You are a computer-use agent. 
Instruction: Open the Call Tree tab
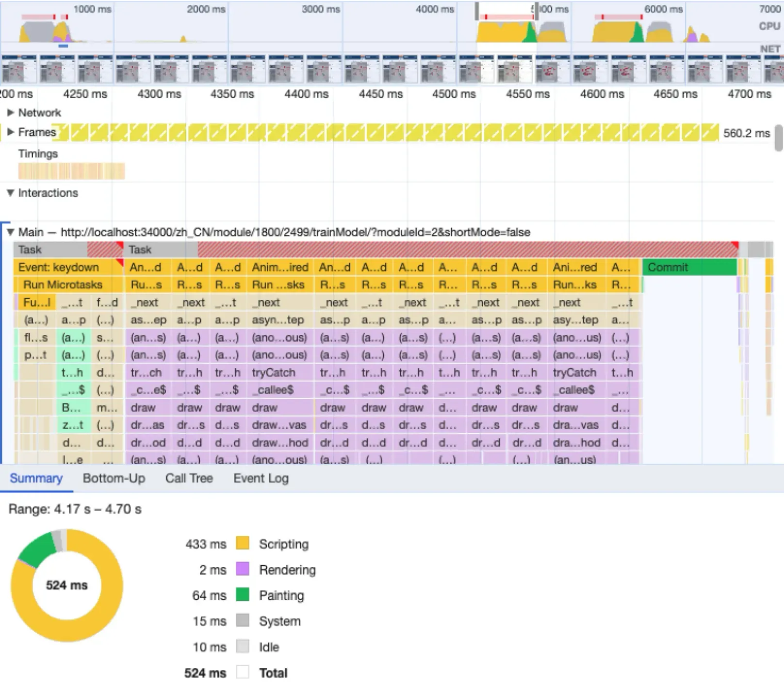pos(189,478)
